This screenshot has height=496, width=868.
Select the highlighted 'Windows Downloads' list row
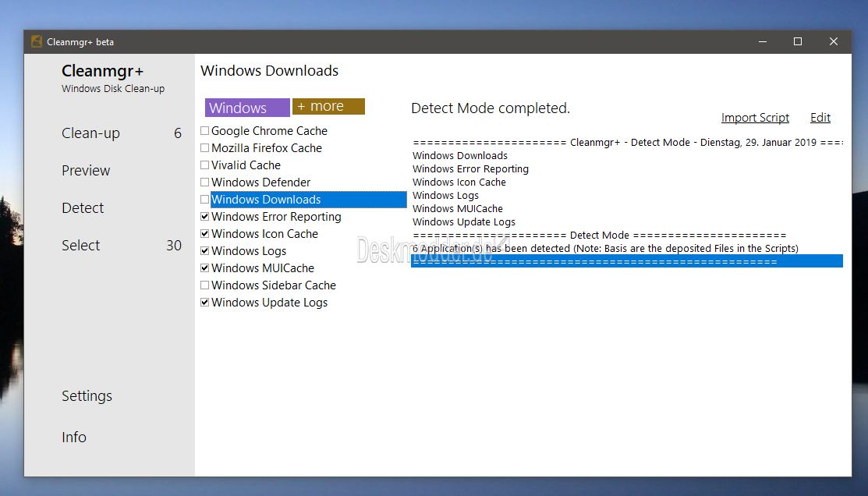(x=308, y=200)
